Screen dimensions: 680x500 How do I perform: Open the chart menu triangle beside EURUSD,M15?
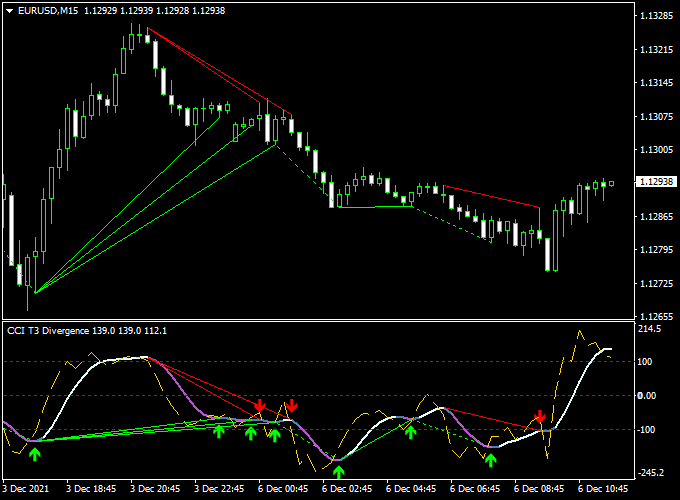tap(10, 11)
